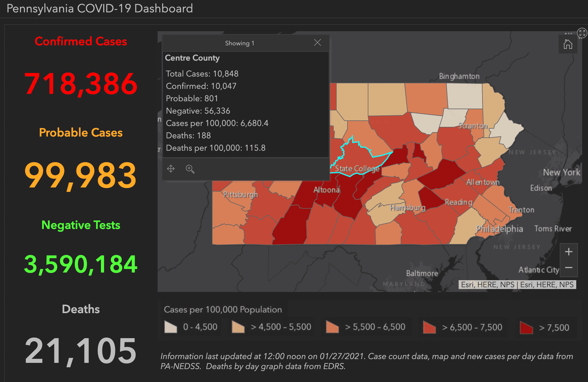Click Deaths: 188 line
The height and width of the screenshot is (382, 588).
click(x=188, y=135)
